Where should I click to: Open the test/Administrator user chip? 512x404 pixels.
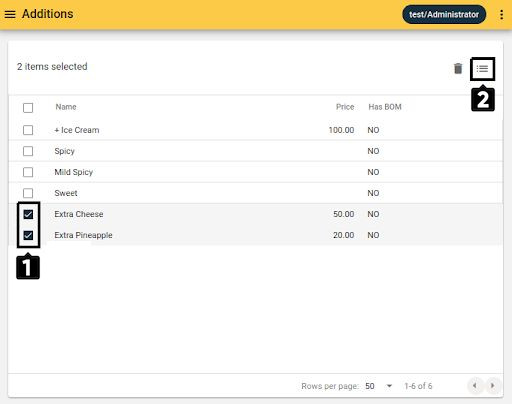tap(444, 15)
